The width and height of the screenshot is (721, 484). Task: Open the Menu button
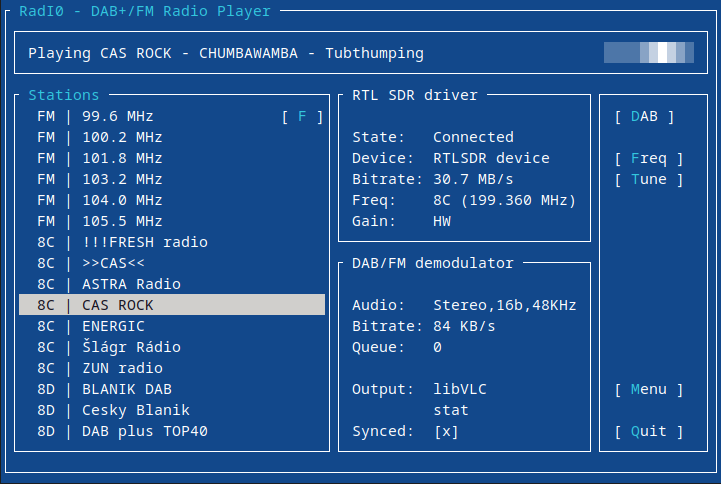[x=649, y=389]
